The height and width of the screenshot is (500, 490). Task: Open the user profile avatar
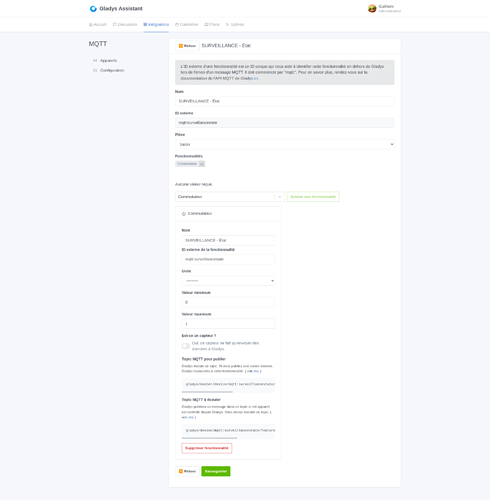pos(372,9)
